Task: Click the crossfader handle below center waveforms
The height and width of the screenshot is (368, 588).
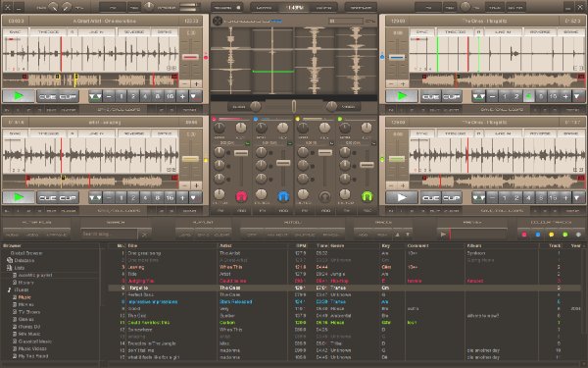Action: (x=294, y=106)
